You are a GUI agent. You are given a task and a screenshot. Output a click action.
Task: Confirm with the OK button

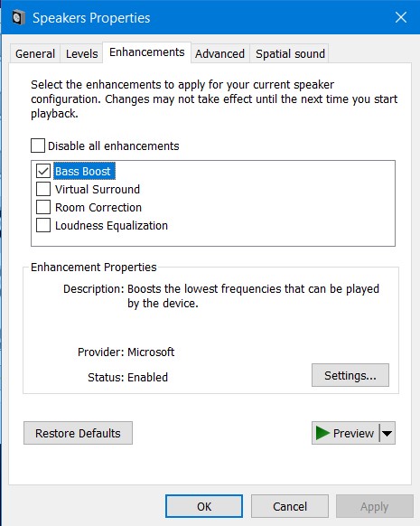[x=204, y=506]
